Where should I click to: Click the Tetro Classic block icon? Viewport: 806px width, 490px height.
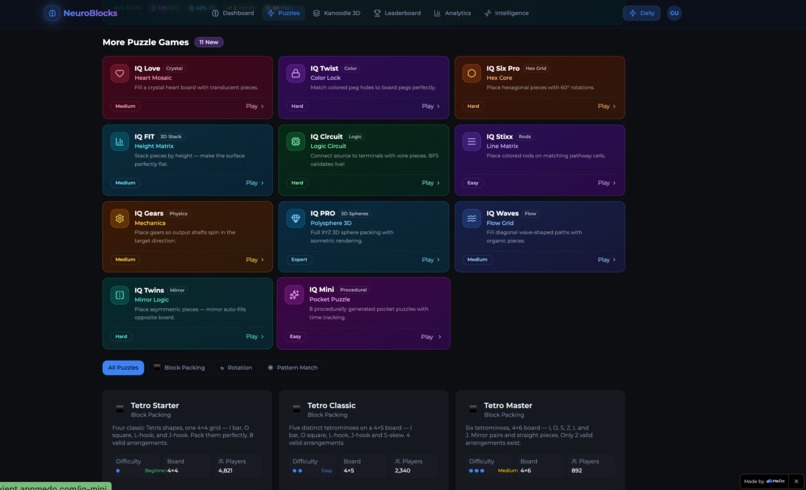coord(296,408)
